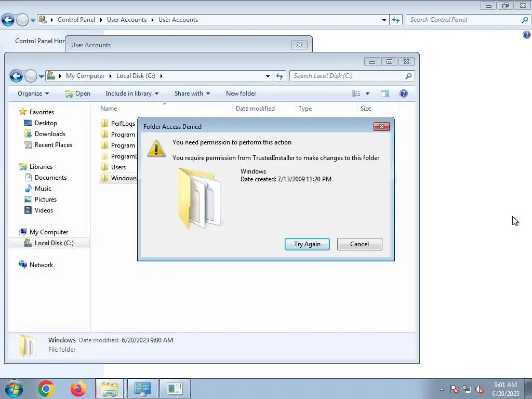Launch Google Chrome from the taskbar
Viewport: 532px width, 399px height.
point(46,389)
